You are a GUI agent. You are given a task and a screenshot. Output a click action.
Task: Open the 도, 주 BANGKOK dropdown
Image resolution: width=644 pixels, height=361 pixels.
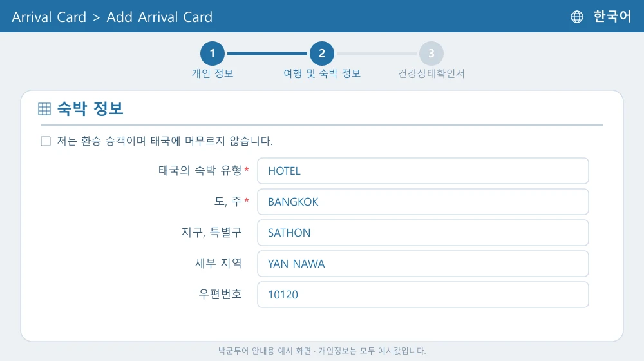pos(423,202)
